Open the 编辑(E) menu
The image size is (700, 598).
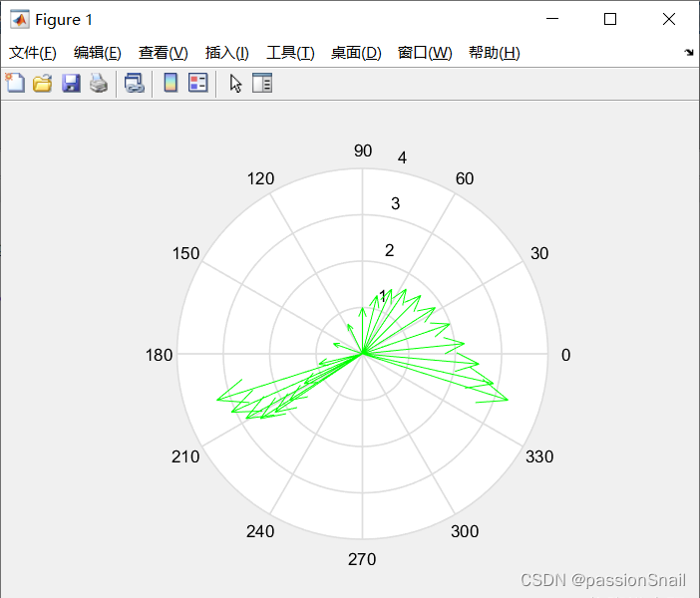98,53
